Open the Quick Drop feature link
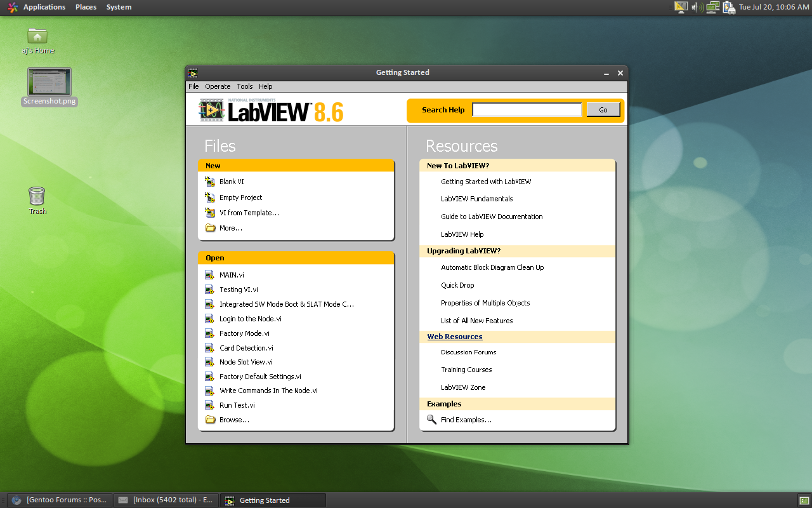Screen dimensions: 812x508 tap(457, 285)
